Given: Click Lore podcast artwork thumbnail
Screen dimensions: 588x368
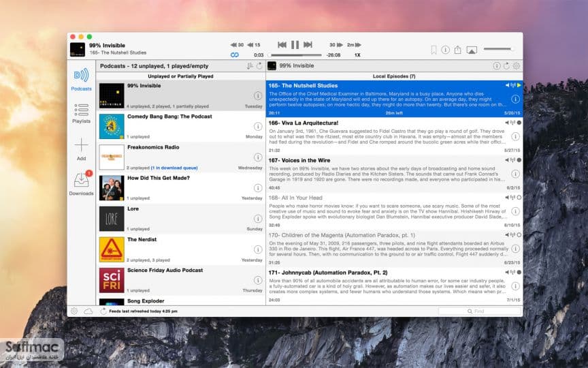Looking at the screenshot, I should [x=112, y=219].
